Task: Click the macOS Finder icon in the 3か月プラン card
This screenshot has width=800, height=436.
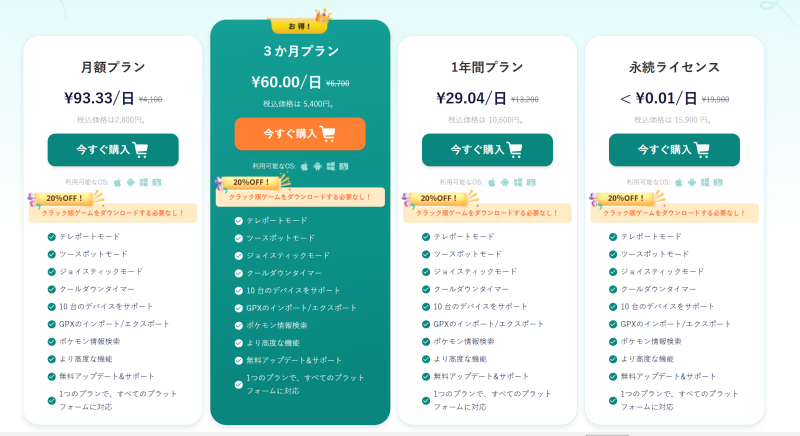Action: 344,166
